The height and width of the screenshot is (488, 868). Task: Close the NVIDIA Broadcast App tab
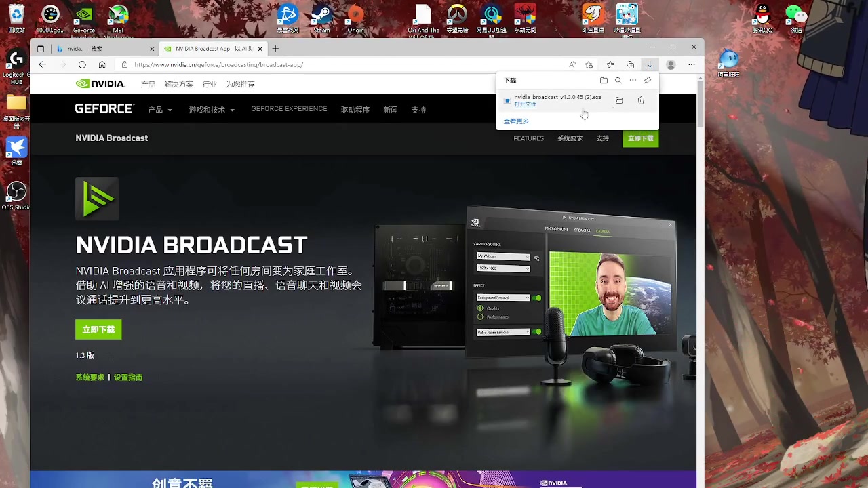click(x=260, y=49)
